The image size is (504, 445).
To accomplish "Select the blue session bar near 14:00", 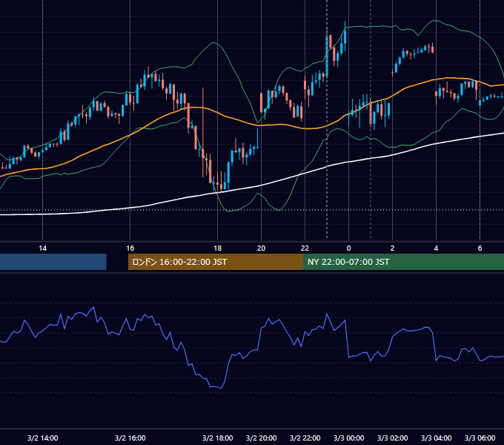I will pyautogui.click(x=53, y=262).
